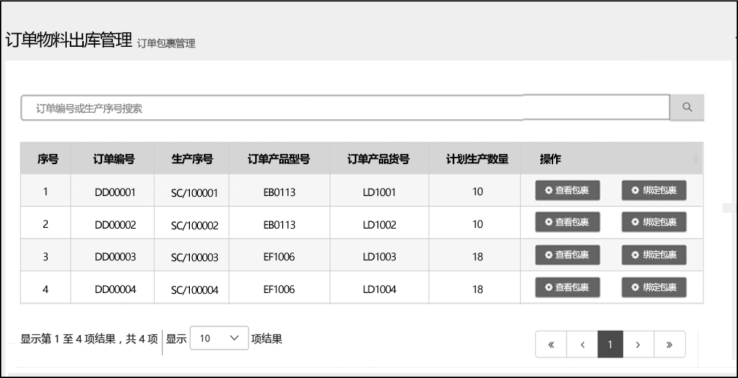Viewport: 738px width, 378px height.
Task: Bind package for order DD00002
Action: [x=654, y=222]
